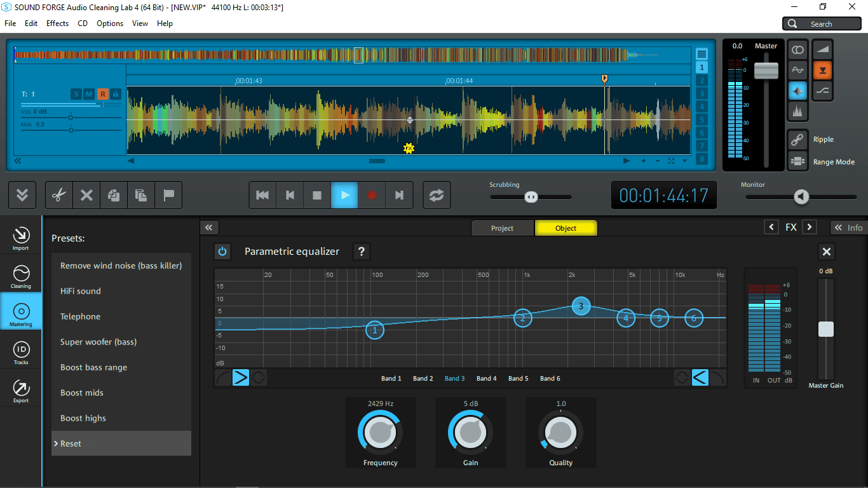Image resolution: width=868 pixels, height=488 pixels.
Task: Toggle the loop playback icon
Action: 436,195
